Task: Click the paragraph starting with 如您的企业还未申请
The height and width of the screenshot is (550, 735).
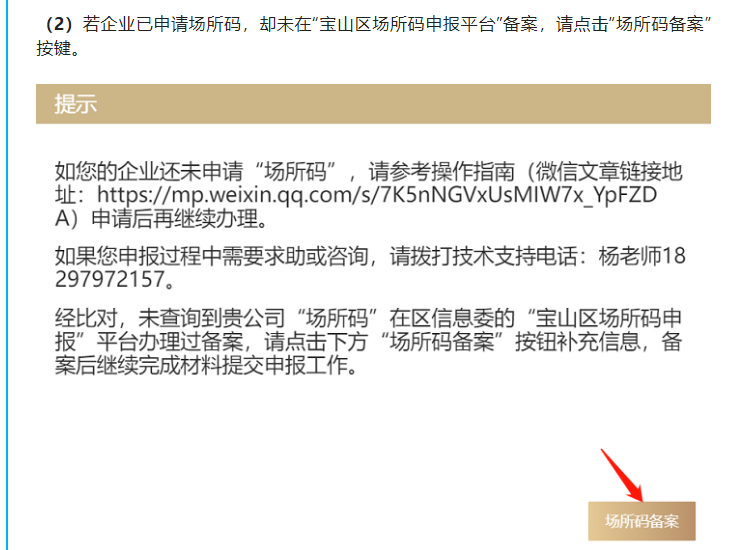Action: pos(368,195)
